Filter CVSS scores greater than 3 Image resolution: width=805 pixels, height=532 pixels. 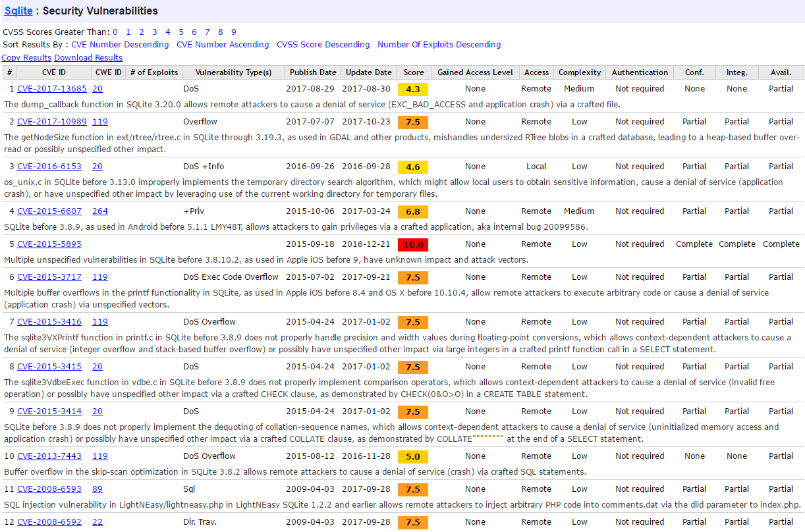point(155,32)
